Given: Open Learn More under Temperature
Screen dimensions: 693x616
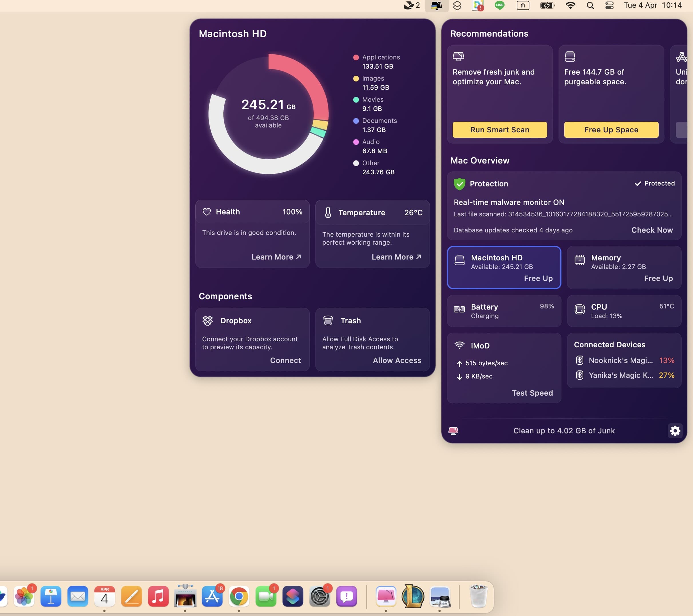Looking at the screenshot, I should pyautogui.click(x=396, y=257).
